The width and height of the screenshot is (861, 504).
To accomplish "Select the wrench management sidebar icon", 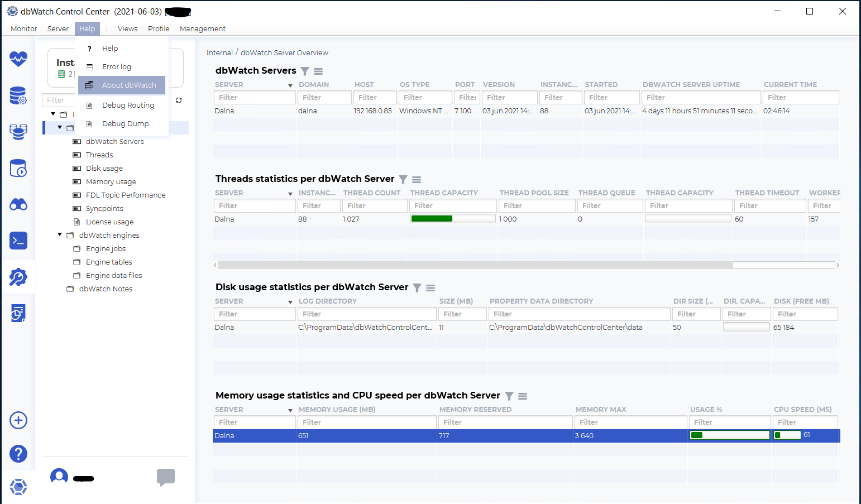I will [18, 277].
